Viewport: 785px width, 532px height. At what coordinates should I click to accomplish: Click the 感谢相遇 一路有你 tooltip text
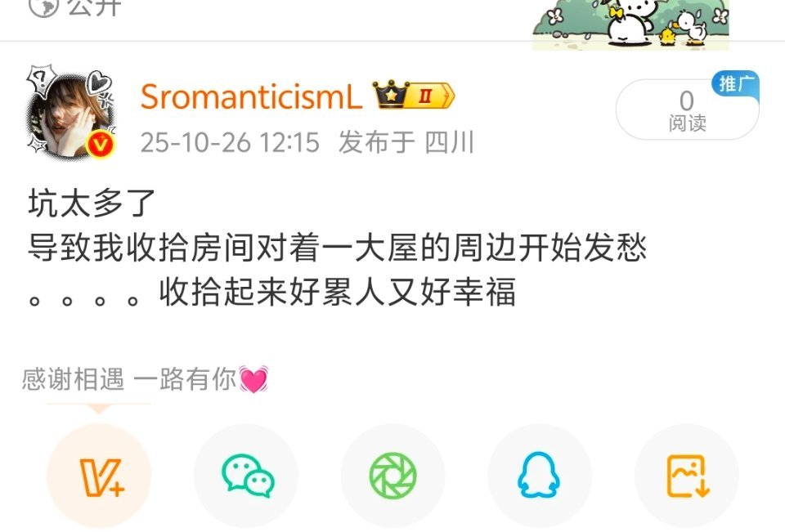(x=128, y=379)
